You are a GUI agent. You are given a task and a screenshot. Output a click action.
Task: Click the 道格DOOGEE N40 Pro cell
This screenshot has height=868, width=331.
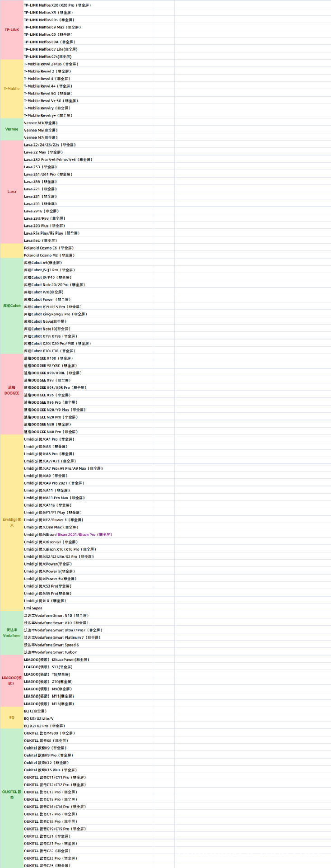[x=88, y=432]
